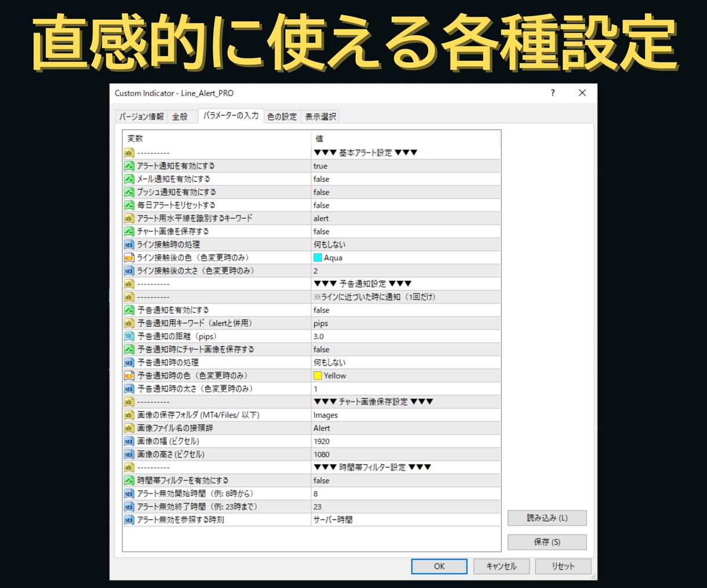Image resolution: width=707 pixels, height=588 pixels.
Task: Click the 読み込み (L) button
Action: 547,518
